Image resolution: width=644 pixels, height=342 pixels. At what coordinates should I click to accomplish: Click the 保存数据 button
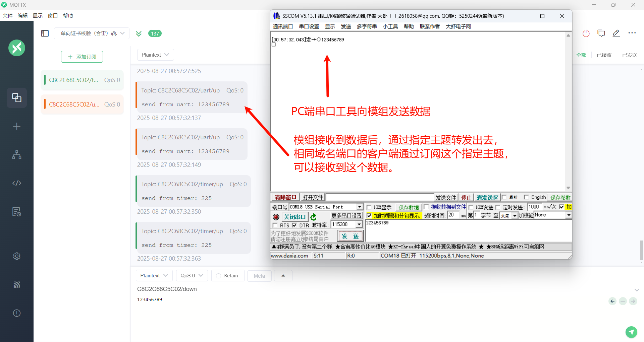pos(409,207)
